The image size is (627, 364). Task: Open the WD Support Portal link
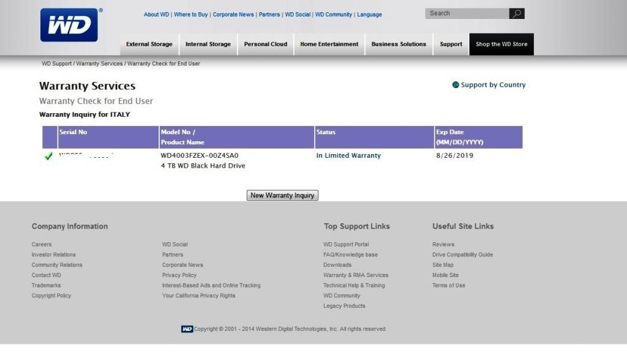click(347, 245)
